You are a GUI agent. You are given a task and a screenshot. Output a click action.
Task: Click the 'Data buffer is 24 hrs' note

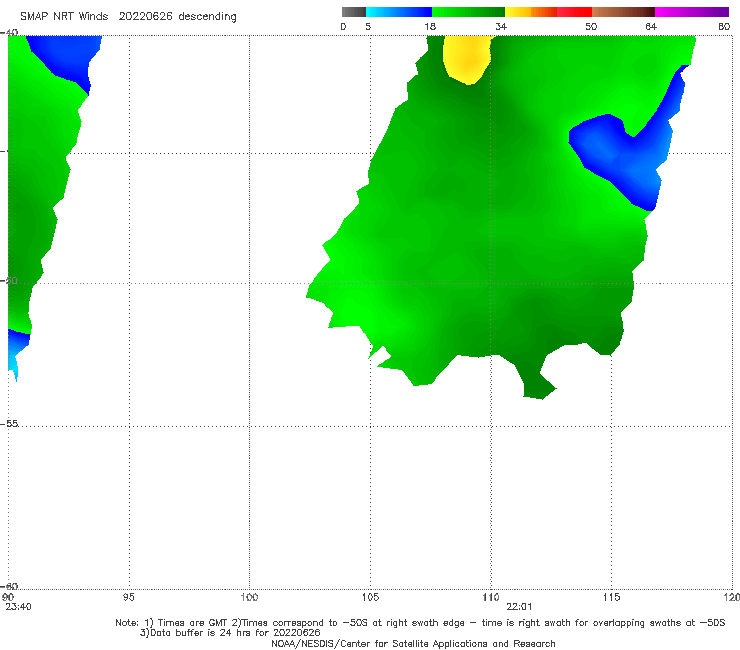click(x=230, y=633)
